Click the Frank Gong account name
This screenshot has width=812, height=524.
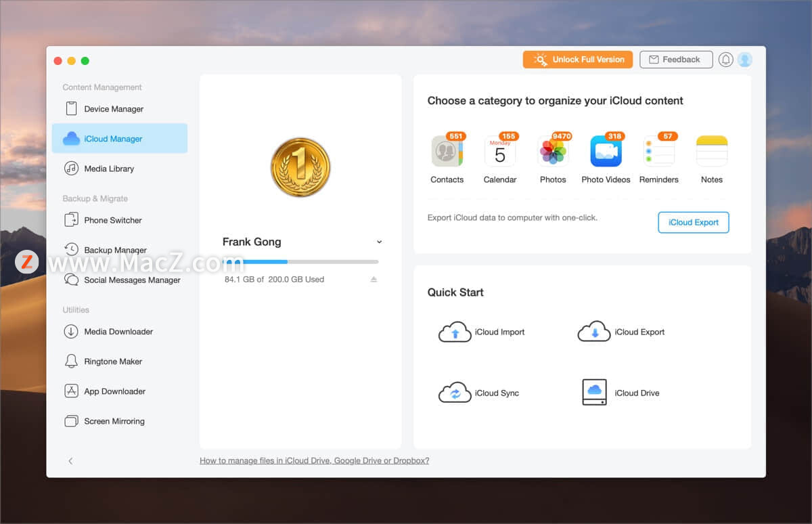[252, 242]
